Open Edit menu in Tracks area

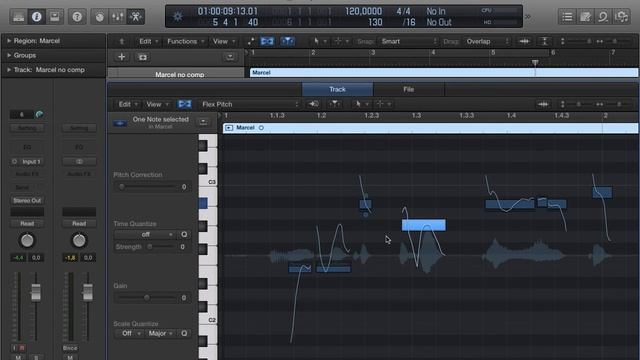pyautogui.click(x=148, y=41)
